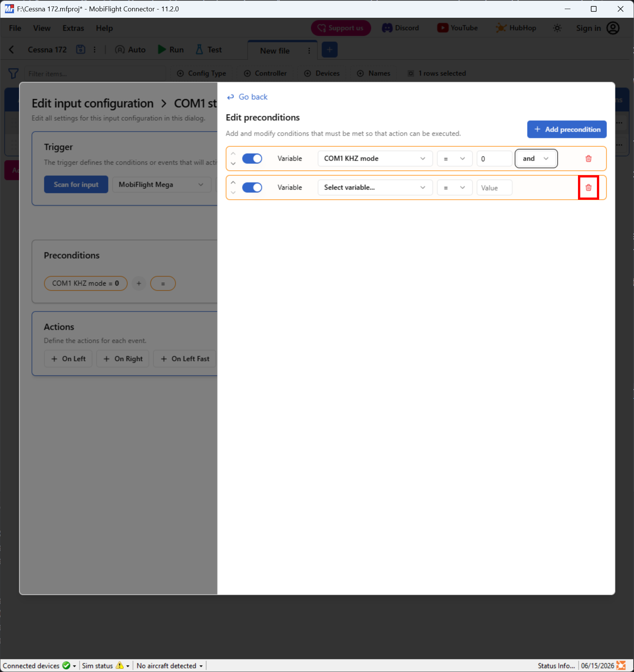Click the save project icon
Screen dimensions: 634x672
81,50
